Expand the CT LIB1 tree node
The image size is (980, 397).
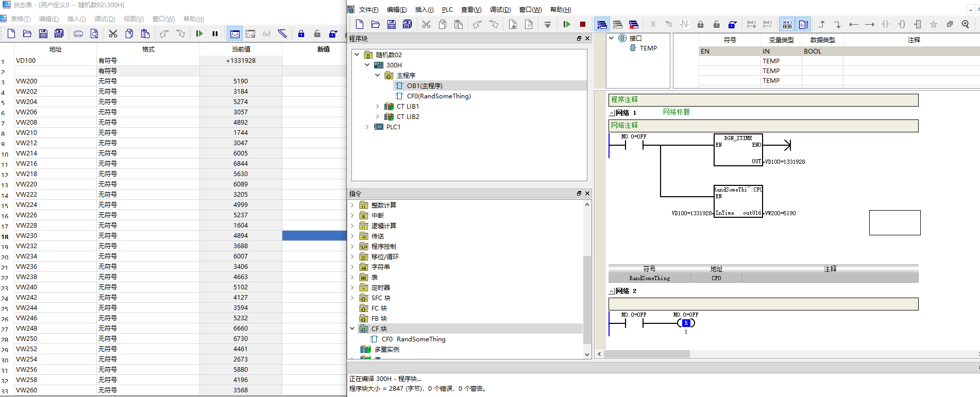(377, 107)
